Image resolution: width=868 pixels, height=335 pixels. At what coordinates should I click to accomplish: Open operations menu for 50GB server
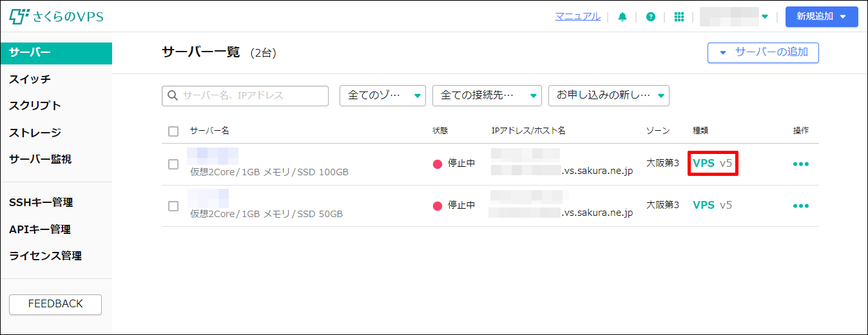[800, 206]
